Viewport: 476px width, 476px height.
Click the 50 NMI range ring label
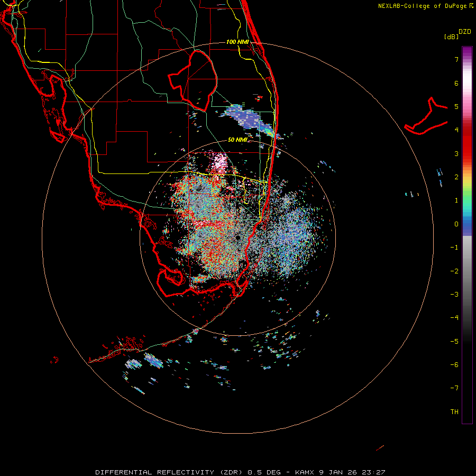click(237, 140)
